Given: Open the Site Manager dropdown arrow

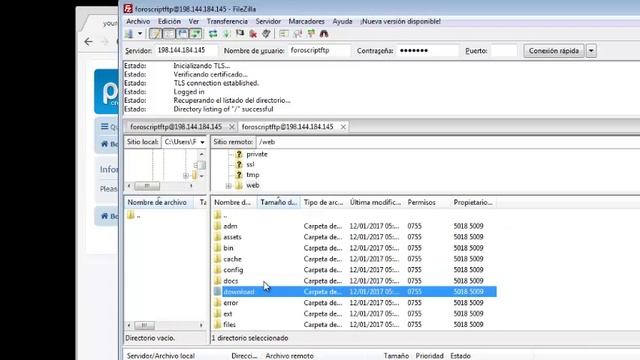Looking at the screenshot, I should 140,34.
